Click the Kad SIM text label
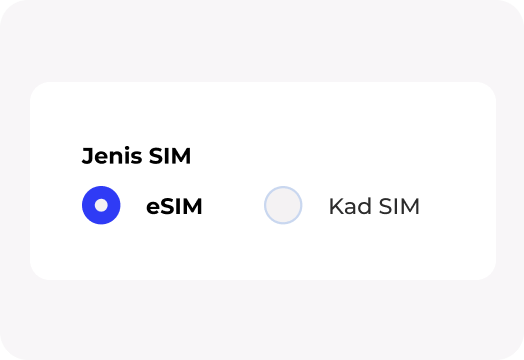Screen dimensions: 524x360 (374, 206)
